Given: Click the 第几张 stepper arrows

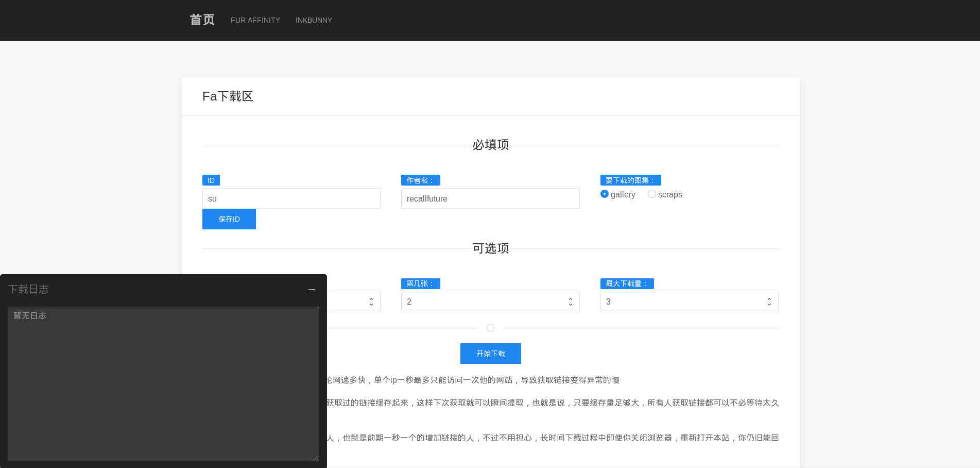Looking at the screenshot, I should (571, 302).
